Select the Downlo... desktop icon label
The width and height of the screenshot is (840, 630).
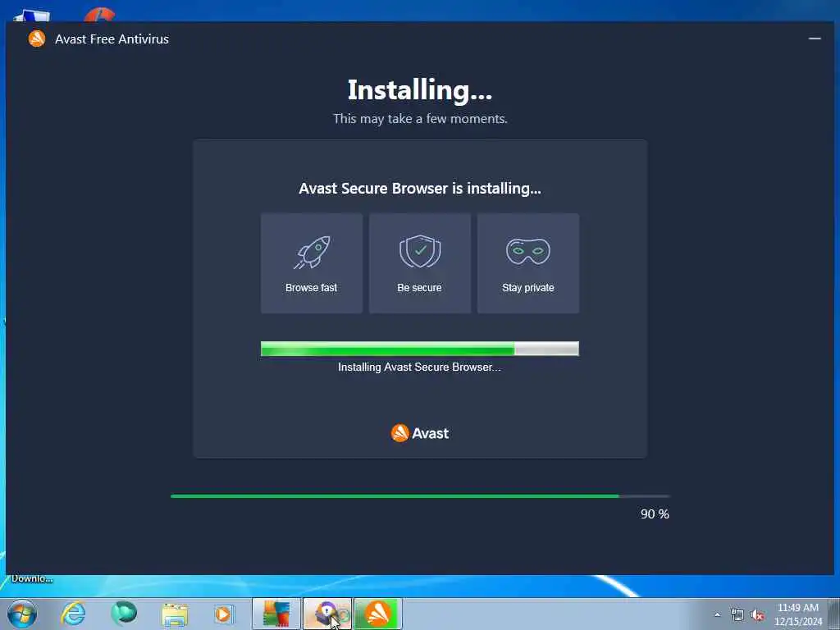coord(32,578)
